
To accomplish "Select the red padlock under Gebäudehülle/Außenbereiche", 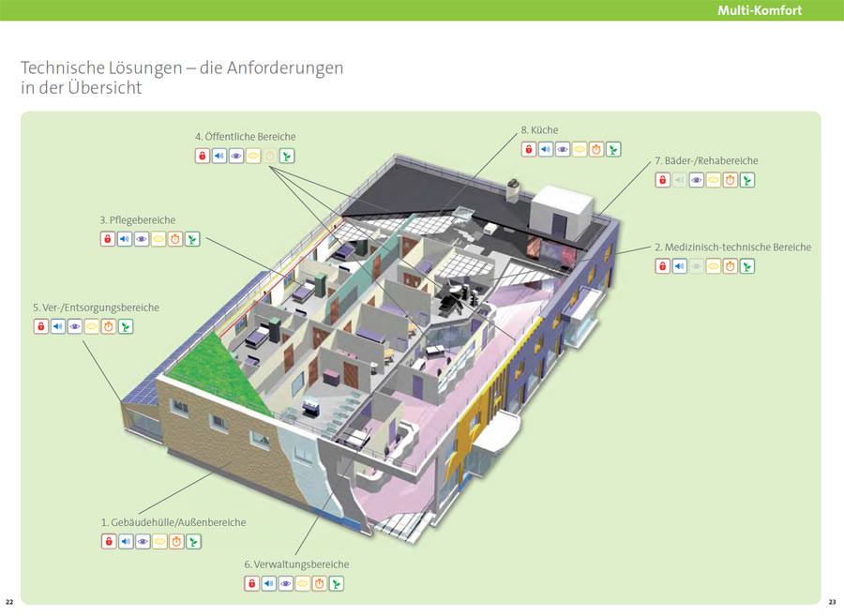I will 109,541.
